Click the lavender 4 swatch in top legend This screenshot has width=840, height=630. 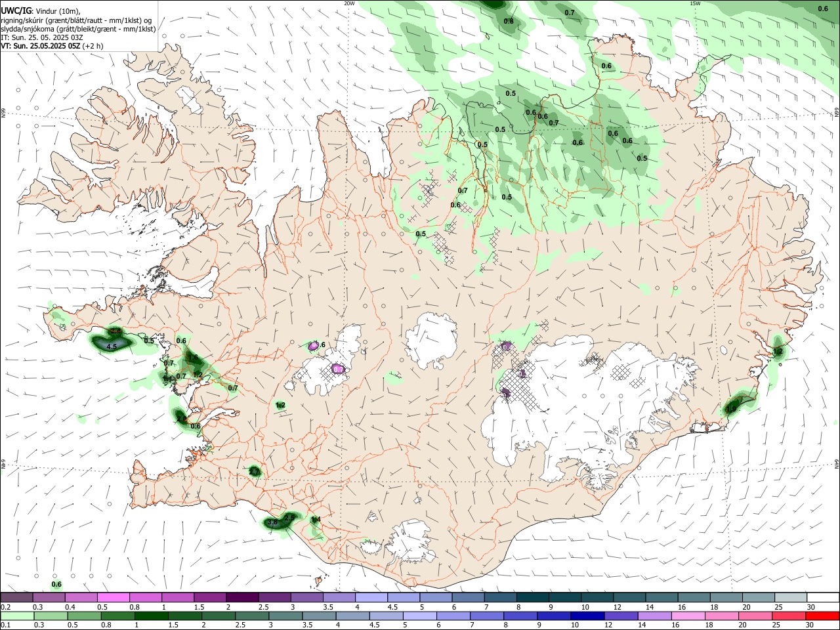[x=371, y=597]
